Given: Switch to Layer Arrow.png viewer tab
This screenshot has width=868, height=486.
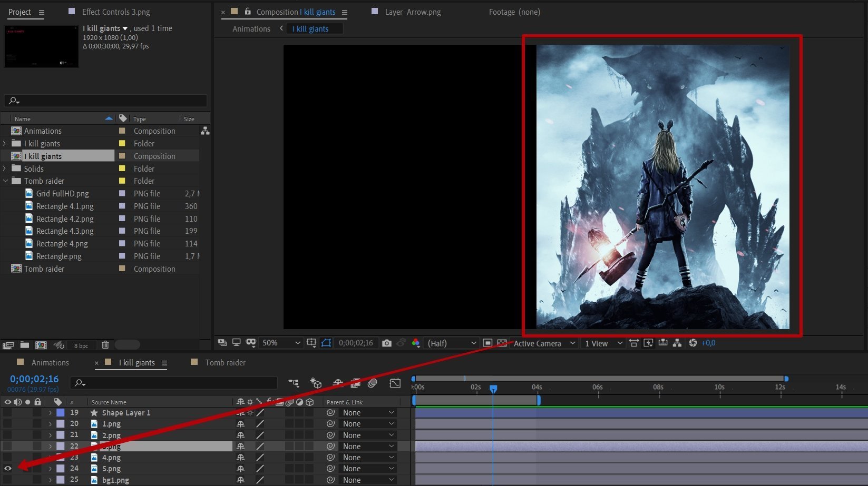Looking at the screenshot, I should pos(413,12).
